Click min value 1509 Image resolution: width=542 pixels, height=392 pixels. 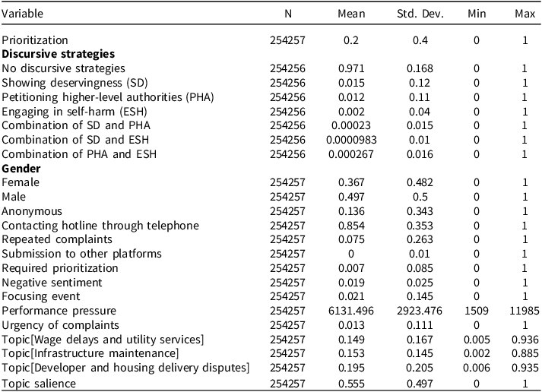click(x=477, y=311)
